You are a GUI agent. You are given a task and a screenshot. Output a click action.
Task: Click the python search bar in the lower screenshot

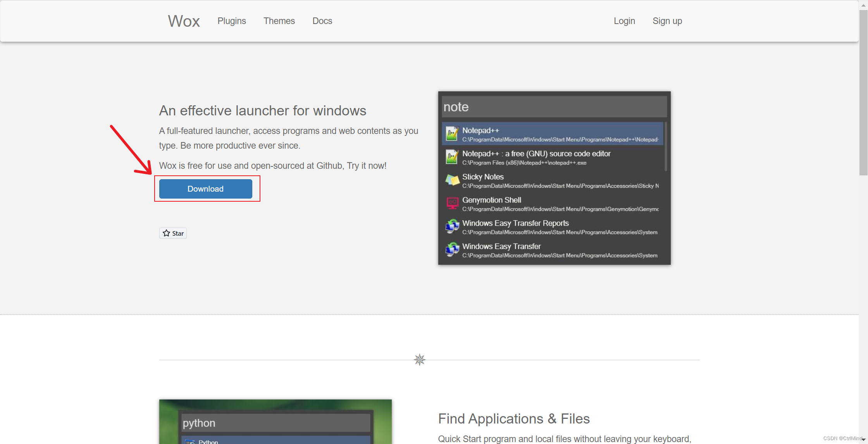pyautogui.click(x=275, y=423)
